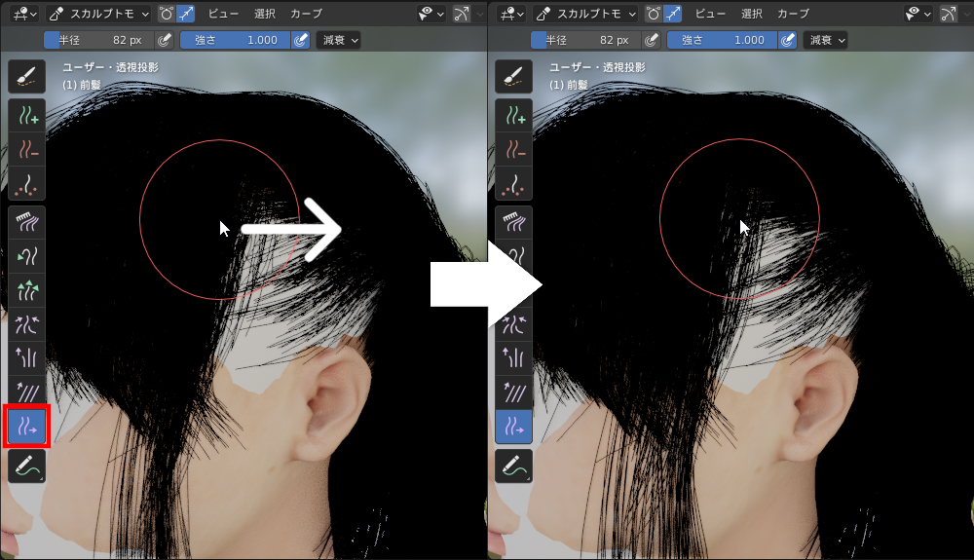Select the Snake Hook tool in left viewport
Image resolution: width=974 pixels, height=560 pixels.
[x=26, y=256]
